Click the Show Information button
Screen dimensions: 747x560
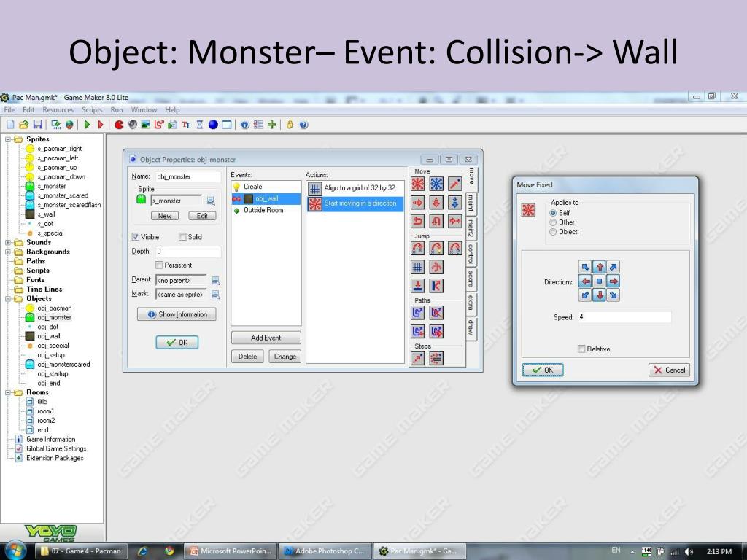pyautogui.click(x=177, y=314)
